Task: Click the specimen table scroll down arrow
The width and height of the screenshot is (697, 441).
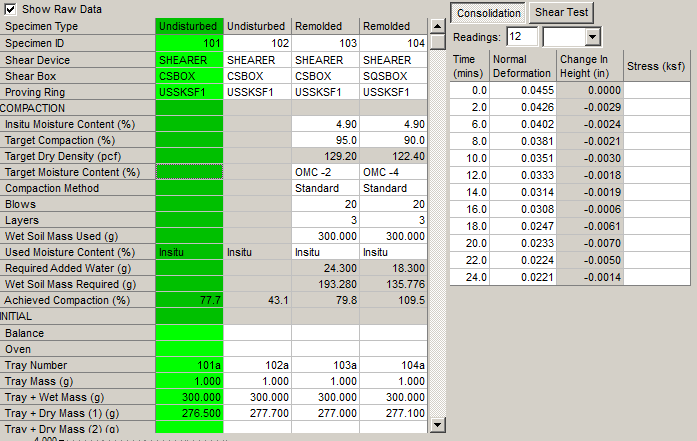Action: 437,425
